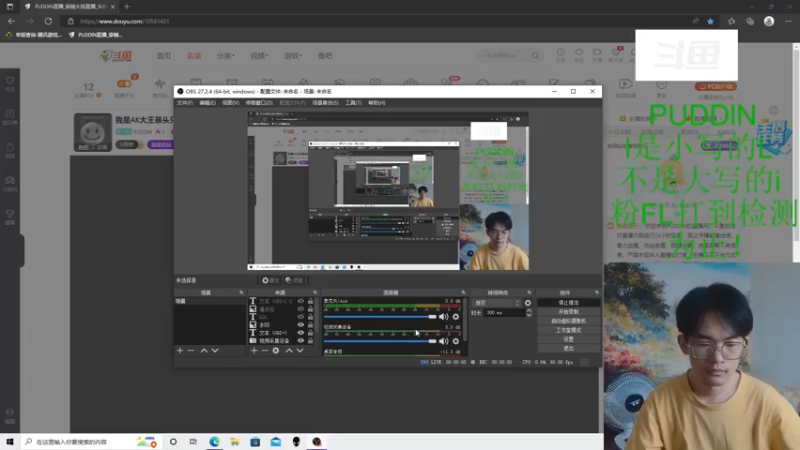800x450 pixels.
Task: Select the LOL text source row
Action: (282, 317)
